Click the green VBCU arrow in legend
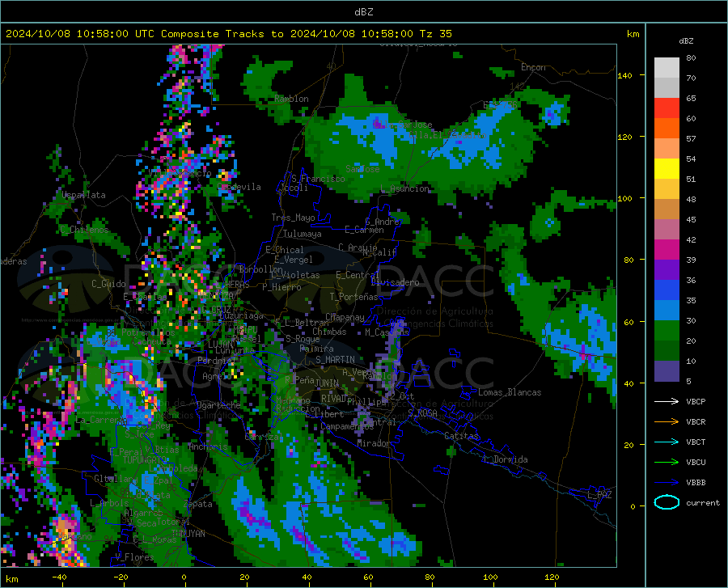The height and width of the screenshot is (588, 728). 667,463
